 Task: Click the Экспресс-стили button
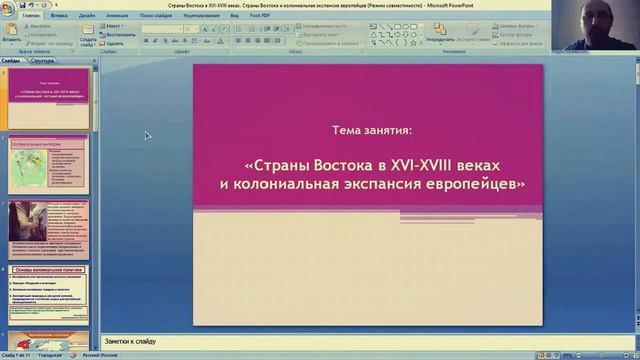(473, 33)
